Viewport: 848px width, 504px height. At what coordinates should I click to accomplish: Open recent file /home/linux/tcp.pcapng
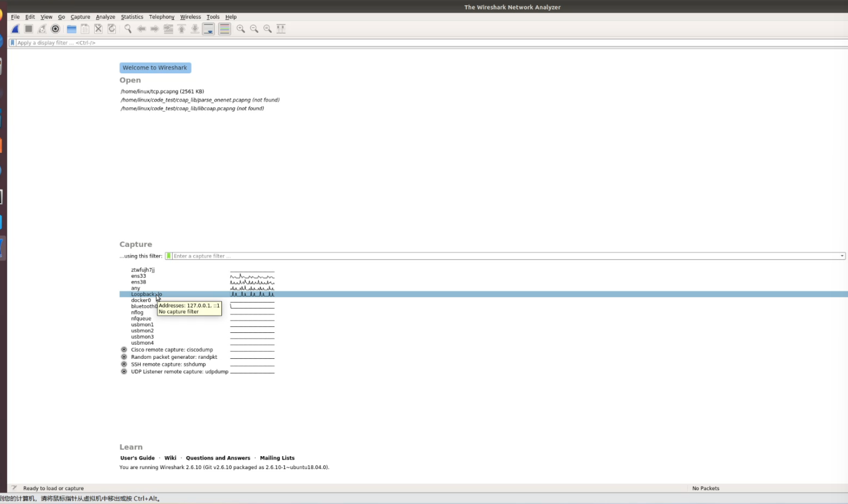click(x=162, y=92)
